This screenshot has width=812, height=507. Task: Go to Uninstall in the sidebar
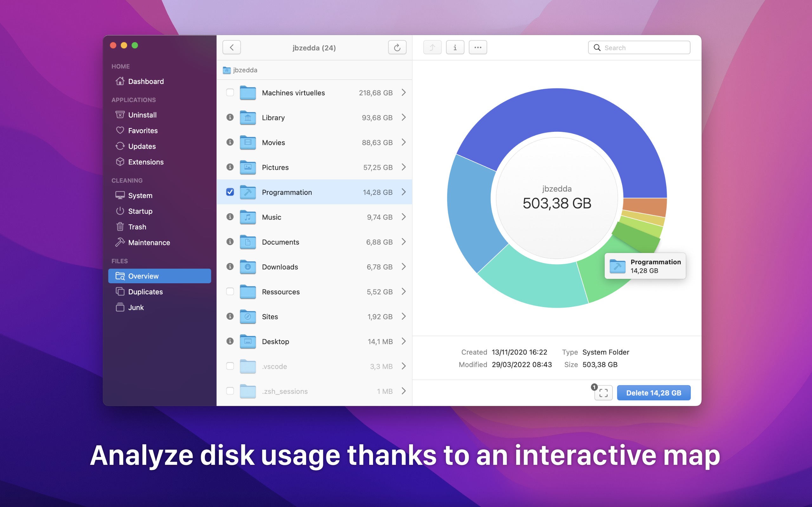point(142,115)
